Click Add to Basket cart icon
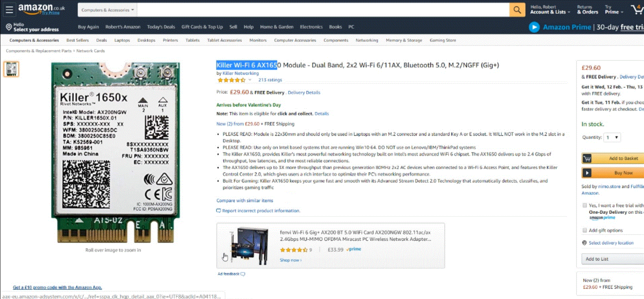Image resolution: width=644 pixels, height=299 pixels. click(x=587, y=159)
